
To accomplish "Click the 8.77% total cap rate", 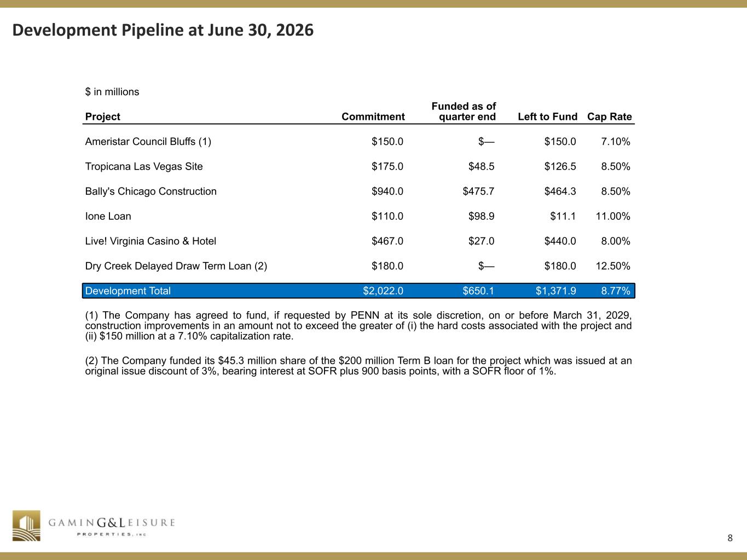I will tap(616, 291).
